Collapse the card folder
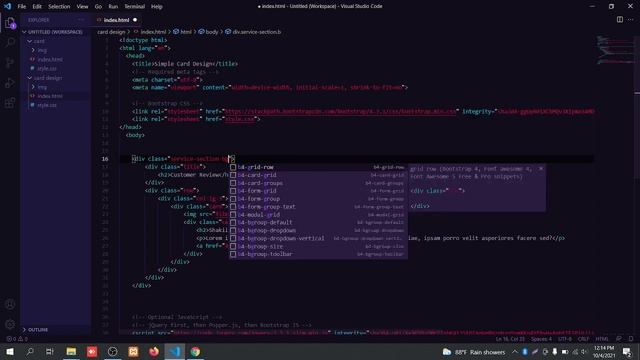640x360 pixels. (x=39, y=41)
